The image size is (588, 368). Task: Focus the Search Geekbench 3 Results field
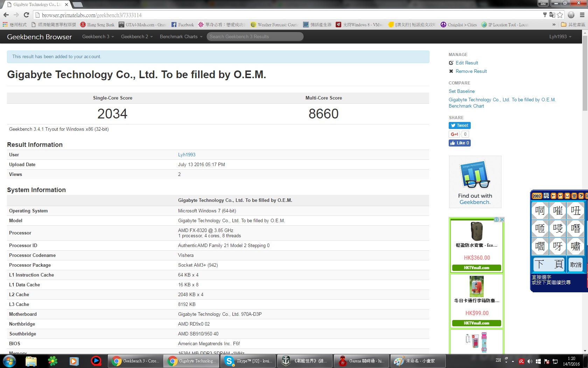(x=255, y=36)
